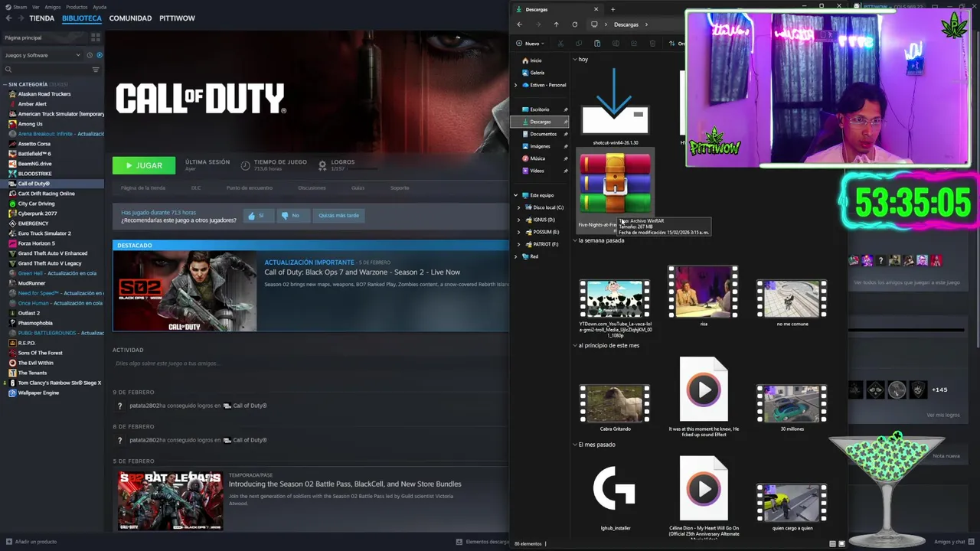Collapse the Este equipo tree node
The height and width of the screenshot is (551, 980).
click(x=515, y=195)
